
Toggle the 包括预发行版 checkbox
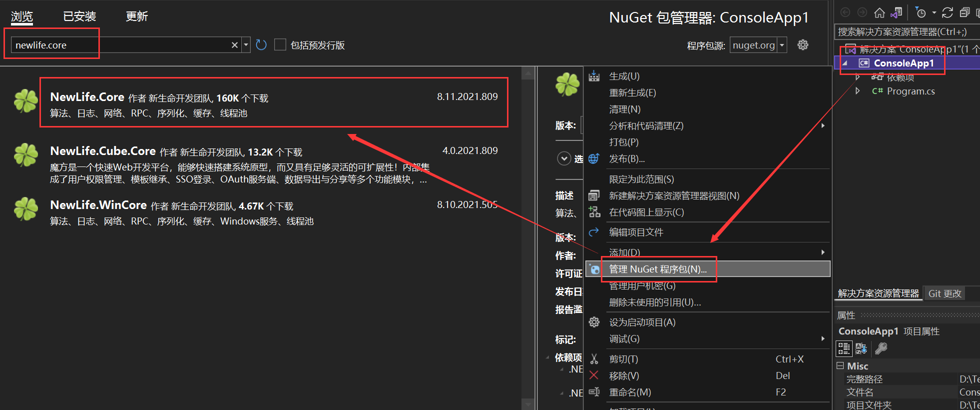pos(280,45)
